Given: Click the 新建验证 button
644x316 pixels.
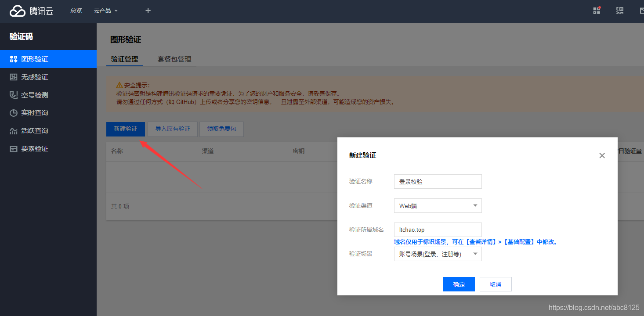Looking at the screenshot, I should [126, 129].
